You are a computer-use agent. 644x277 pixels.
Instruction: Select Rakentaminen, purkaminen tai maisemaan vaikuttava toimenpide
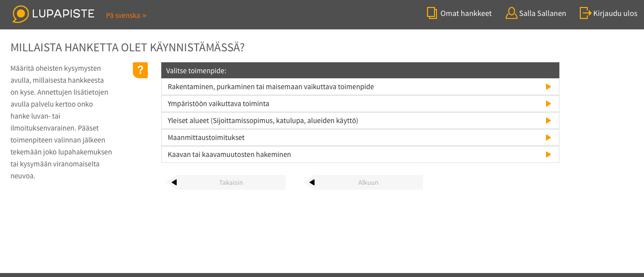pyautogui.click(x=360, y=87)
